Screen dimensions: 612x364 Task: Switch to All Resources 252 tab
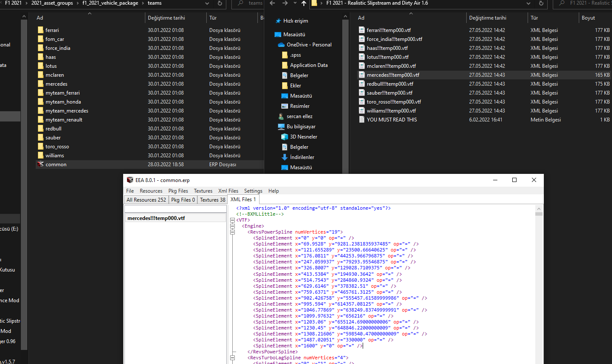(x=146, y=199)
